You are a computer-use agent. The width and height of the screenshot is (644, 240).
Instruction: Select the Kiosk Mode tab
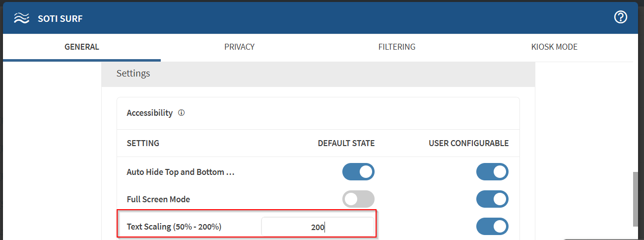point(554,47)
